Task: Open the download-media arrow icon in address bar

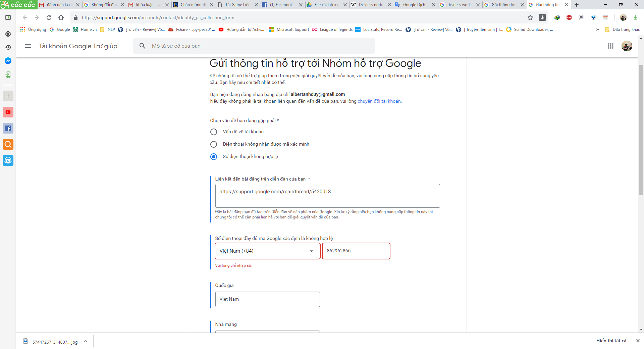Action: pos(542,17)
